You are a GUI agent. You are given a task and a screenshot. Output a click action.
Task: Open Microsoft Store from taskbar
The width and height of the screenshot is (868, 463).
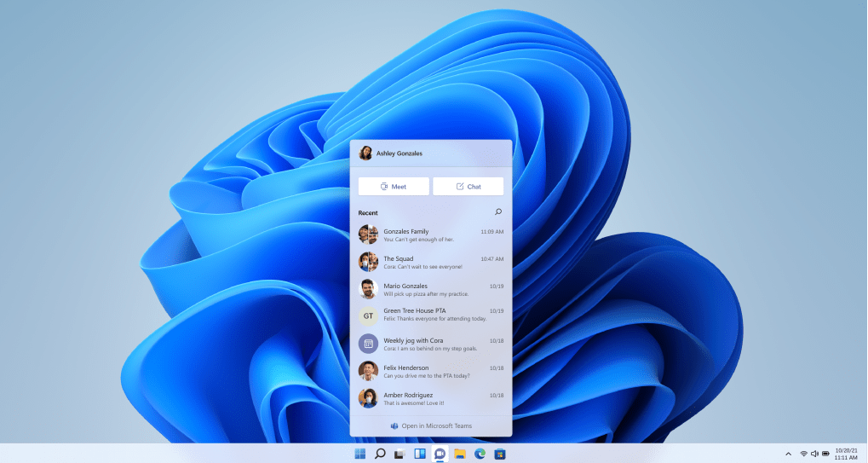coord(500,454)
